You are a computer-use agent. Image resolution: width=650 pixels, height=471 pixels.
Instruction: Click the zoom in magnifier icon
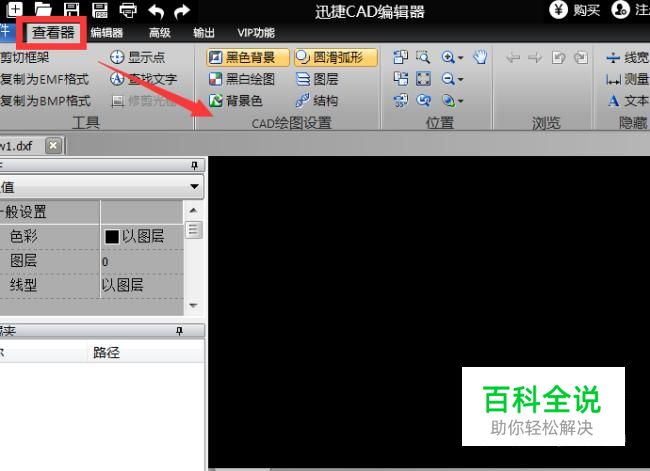(x=448, y=57)
